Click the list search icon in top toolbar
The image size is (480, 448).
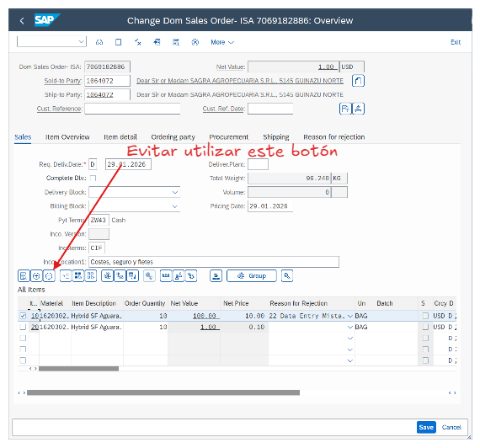tap(176, 42)
